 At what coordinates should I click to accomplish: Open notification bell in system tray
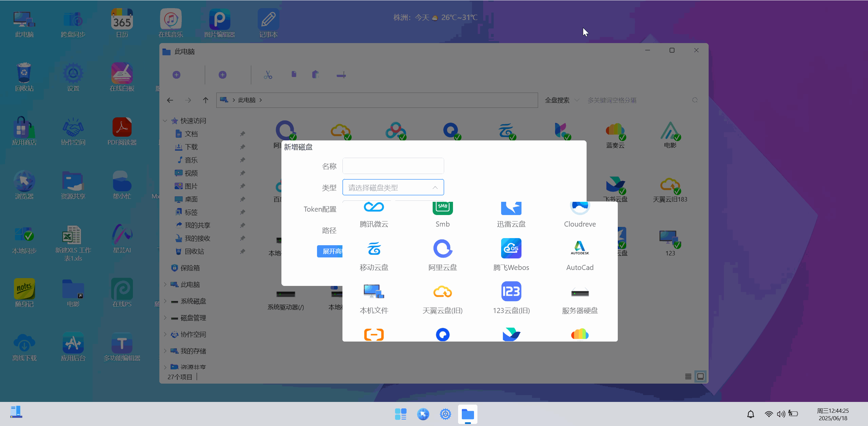tap(751, 414)
